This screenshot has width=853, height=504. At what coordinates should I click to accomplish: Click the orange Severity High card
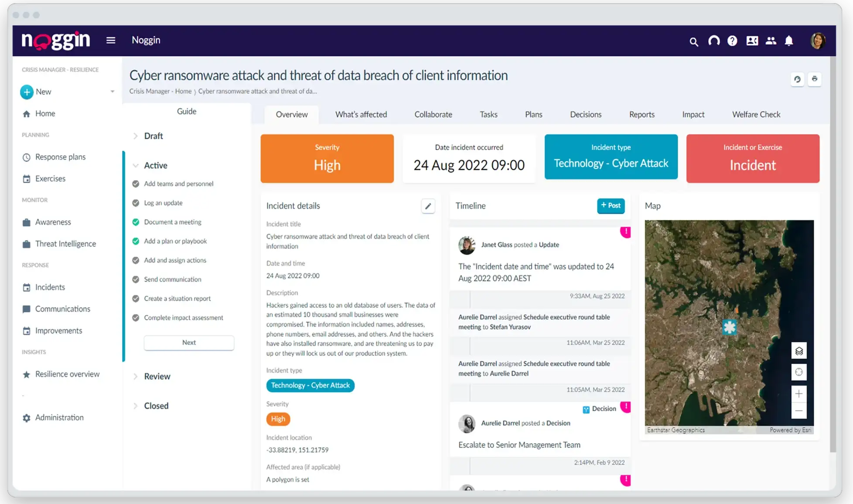(x=327, y=158)
